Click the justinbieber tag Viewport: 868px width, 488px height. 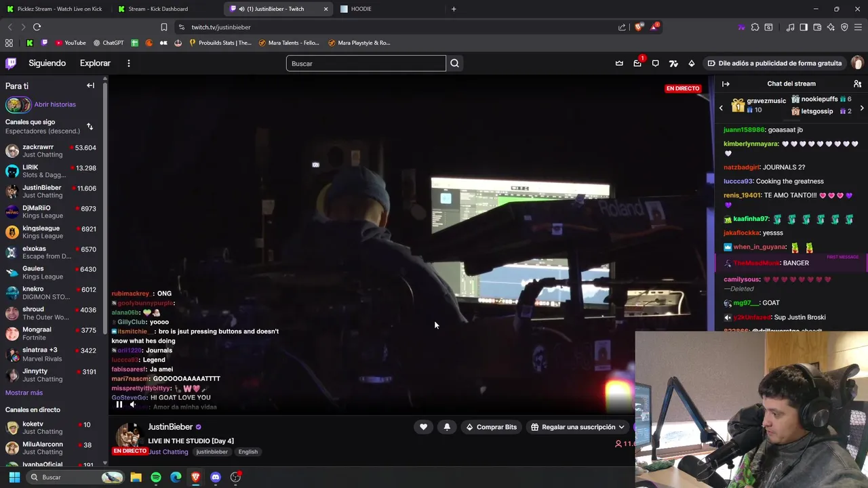click(x=212, y=451)
